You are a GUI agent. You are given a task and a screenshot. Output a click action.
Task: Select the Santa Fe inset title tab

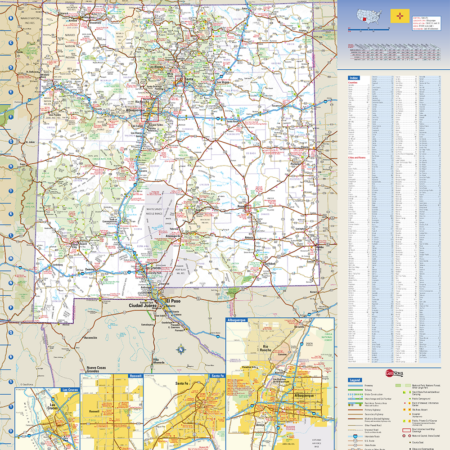217,376
